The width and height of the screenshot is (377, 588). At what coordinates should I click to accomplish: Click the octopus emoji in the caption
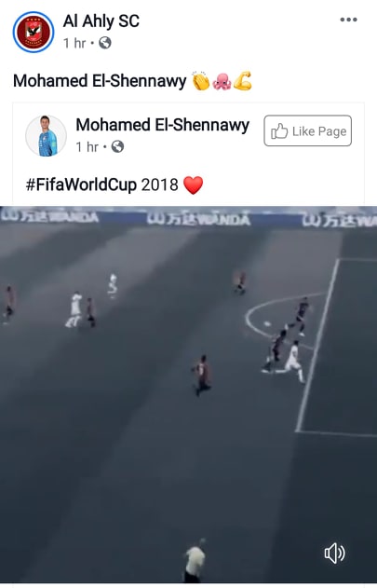tap(222, 81)
